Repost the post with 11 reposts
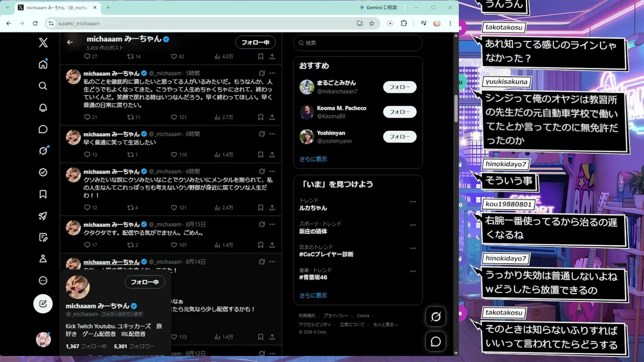The width and height of the screenshot is (644, 362). click(x=134, y=117)
